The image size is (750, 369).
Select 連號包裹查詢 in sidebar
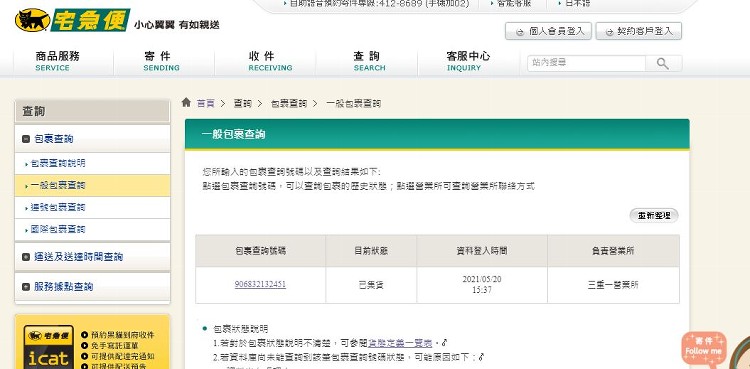[92, 207]
